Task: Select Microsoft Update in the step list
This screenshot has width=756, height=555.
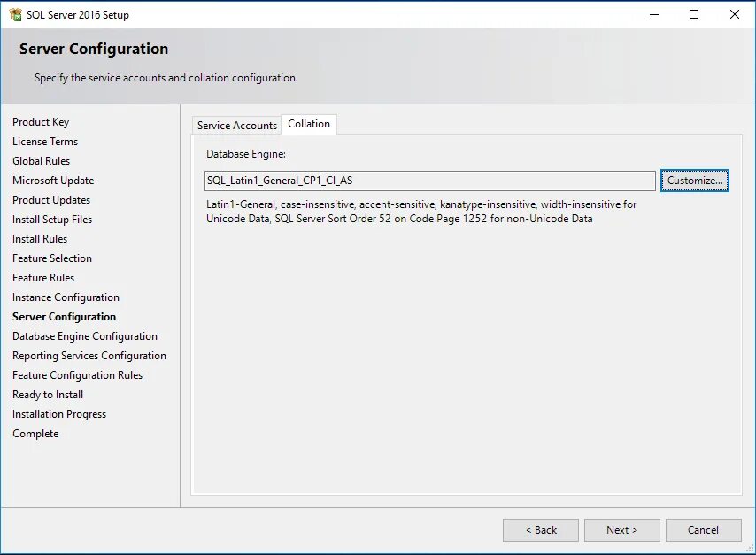Action: (x=53, y=181)
